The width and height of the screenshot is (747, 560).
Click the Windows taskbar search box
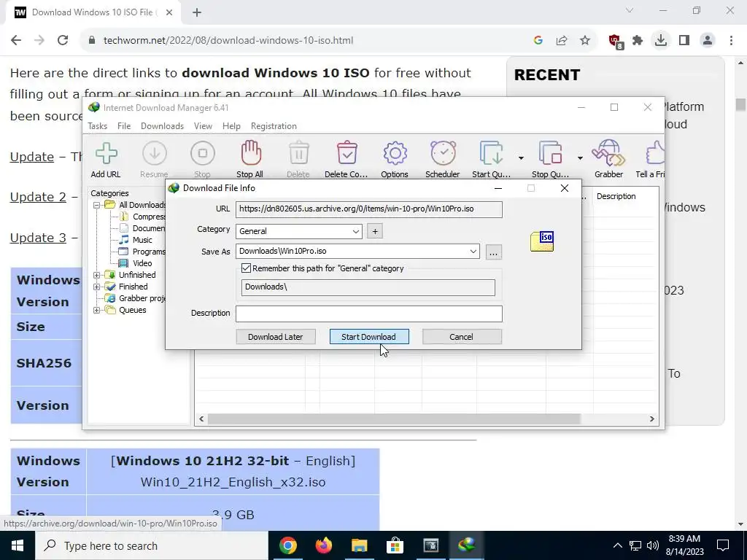click(152, 545)
